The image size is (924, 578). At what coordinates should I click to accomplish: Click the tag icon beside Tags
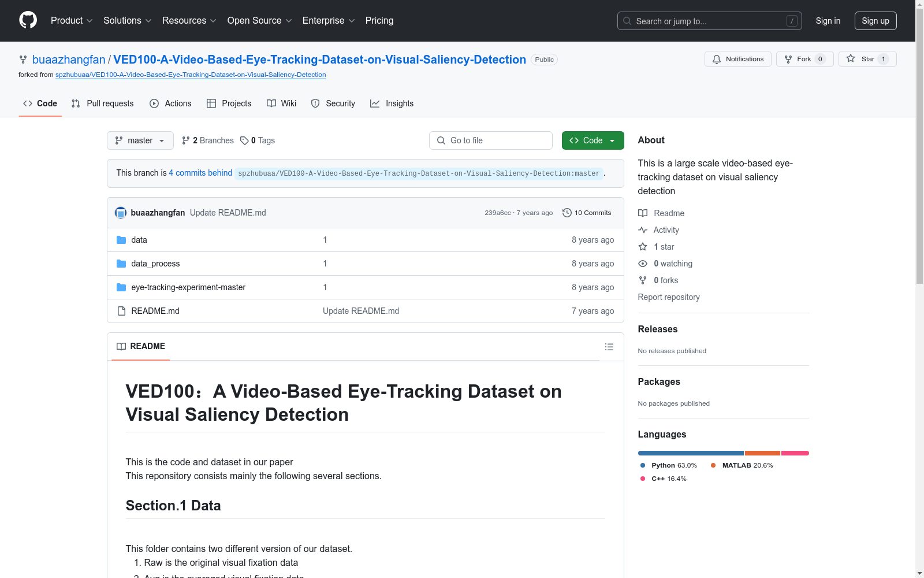(x=244, y=140)
